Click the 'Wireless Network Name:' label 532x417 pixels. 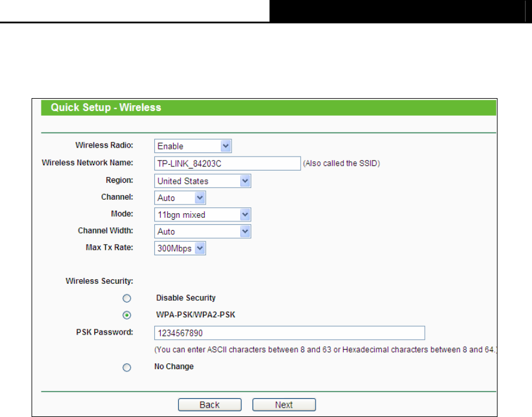pos(87,163)
